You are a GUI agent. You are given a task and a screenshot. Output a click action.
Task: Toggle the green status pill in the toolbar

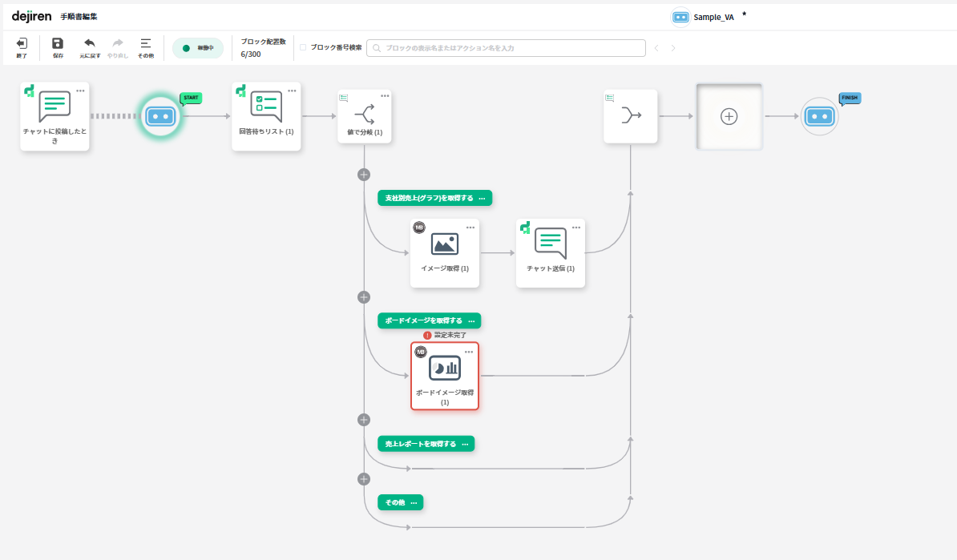tap(197, 48)
